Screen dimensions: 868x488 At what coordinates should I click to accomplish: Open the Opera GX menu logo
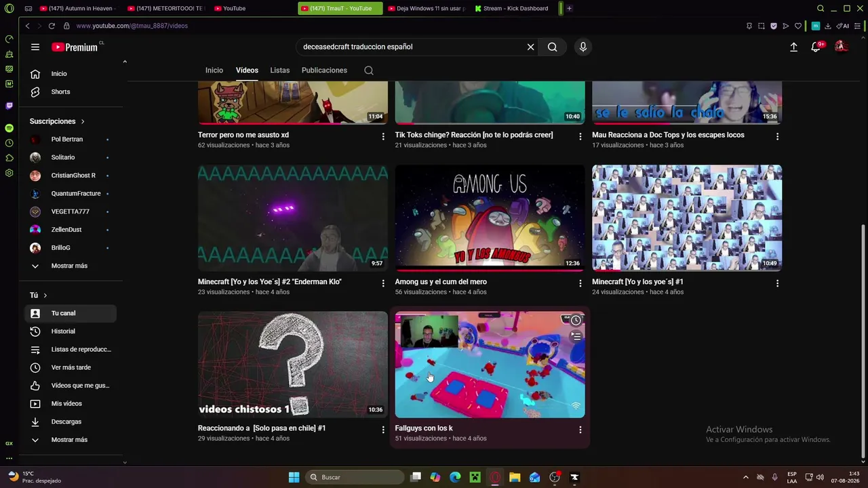click(x=9, y=8)
